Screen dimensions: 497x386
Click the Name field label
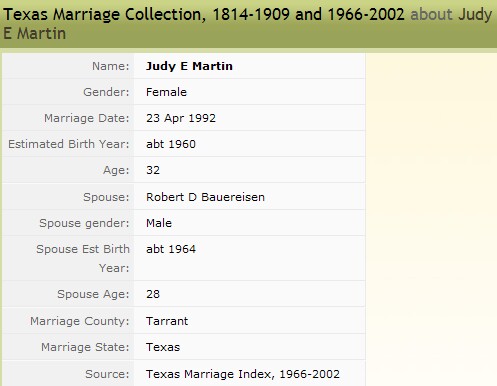pyautogui.click(x=111, y=66)
